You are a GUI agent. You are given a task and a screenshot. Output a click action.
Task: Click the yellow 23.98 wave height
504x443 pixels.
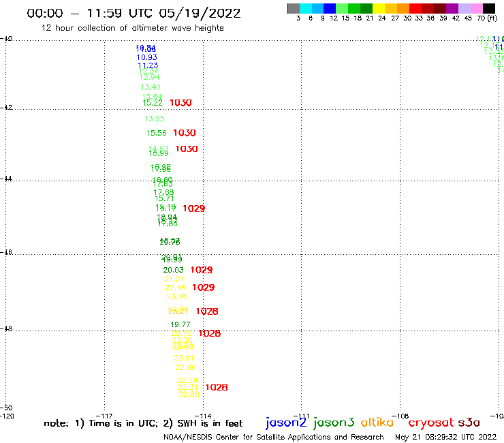tap(176, 296)
